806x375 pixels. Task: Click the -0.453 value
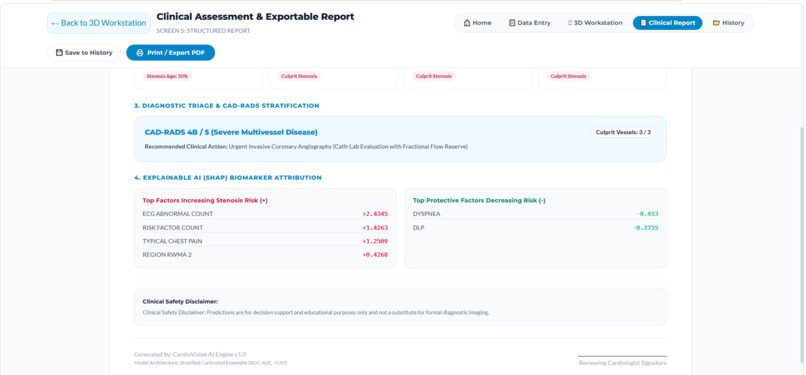pyautogui.click(x=647, y=214)
